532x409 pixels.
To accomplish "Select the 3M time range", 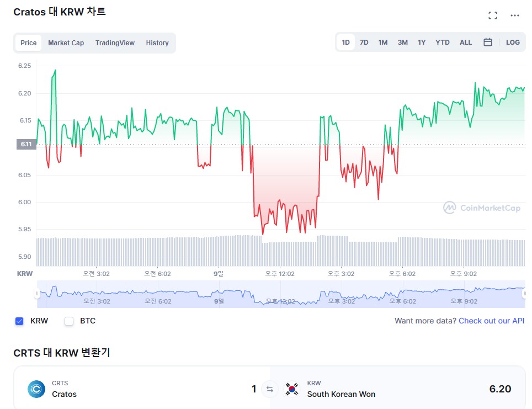I will pyautogui.click(x=403, y=43).
